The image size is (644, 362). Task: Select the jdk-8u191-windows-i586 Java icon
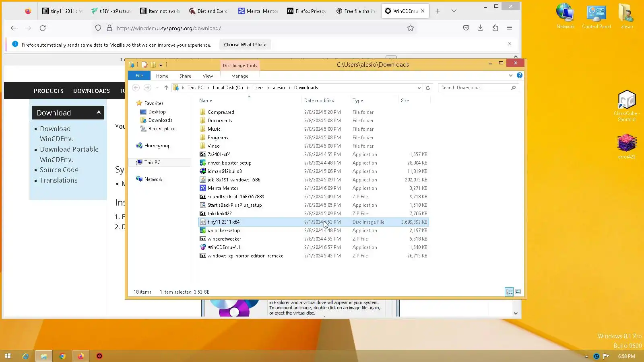[x=203, y=180]
